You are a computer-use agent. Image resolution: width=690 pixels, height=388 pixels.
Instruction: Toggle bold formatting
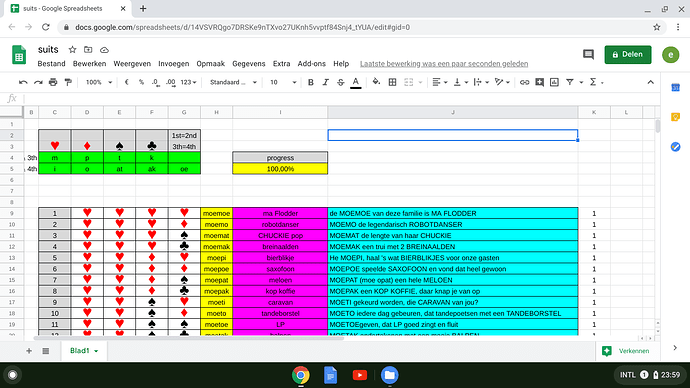pyautogui.click(x=311, y=82)
